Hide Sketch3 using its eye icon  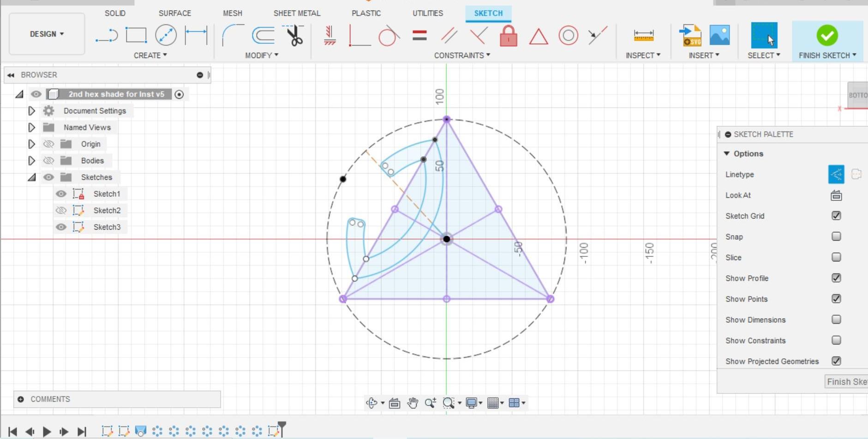tap(61, 227)
